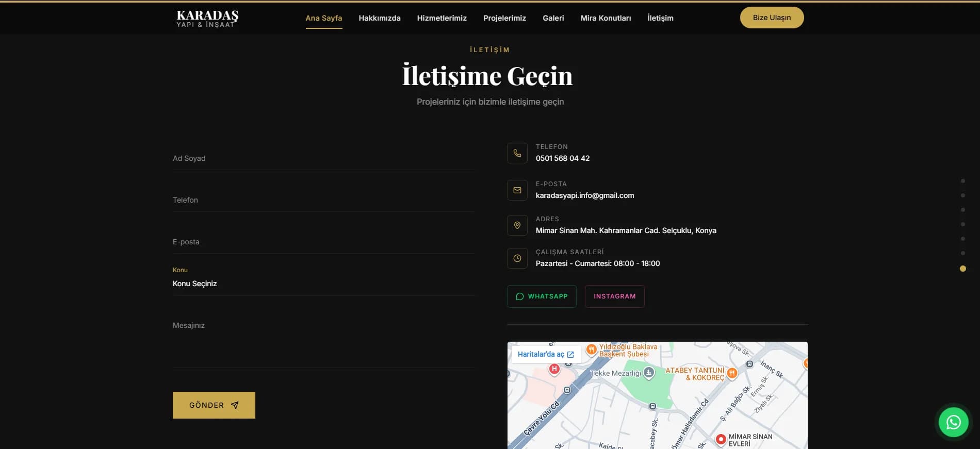Click the Mimar Sinan Evleri map pin

[721, 439]
